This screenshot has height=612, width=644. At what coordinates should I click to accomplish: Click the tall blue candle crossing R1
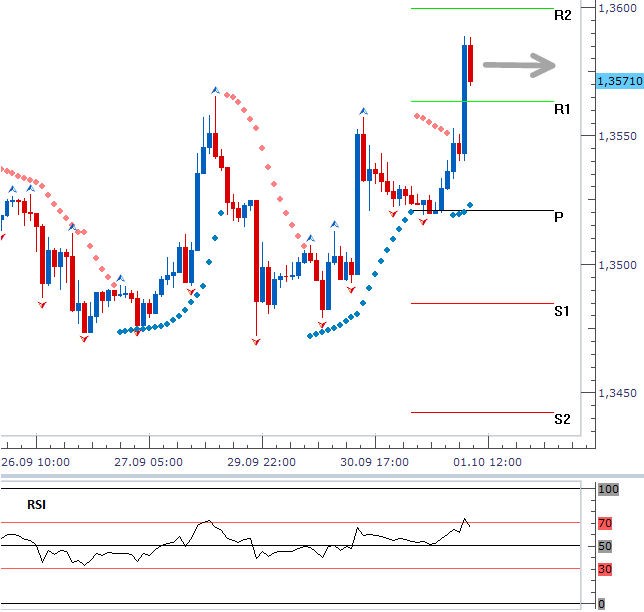(x=465, y=99)
